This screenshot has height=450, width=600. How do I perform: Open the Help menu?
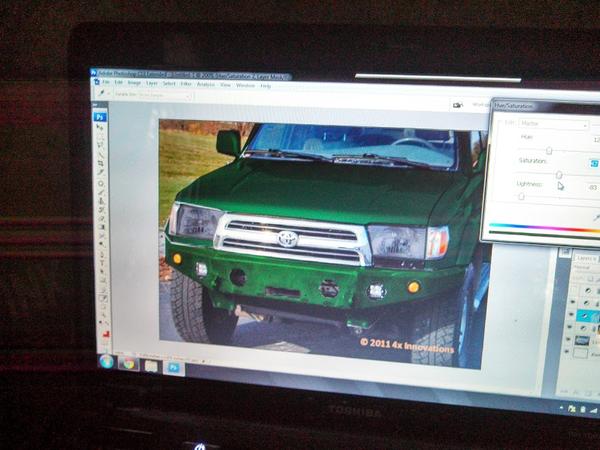266,86
